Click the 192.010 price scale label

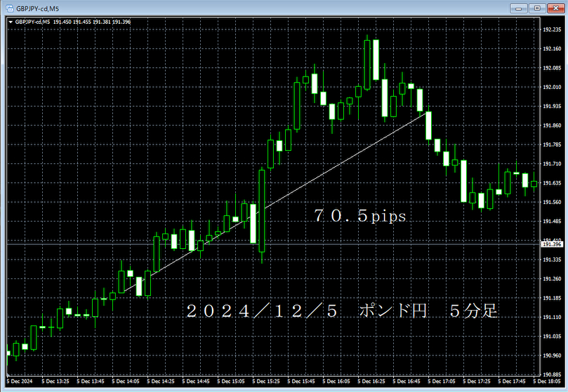pyautogui.click(x=552, y=87)
